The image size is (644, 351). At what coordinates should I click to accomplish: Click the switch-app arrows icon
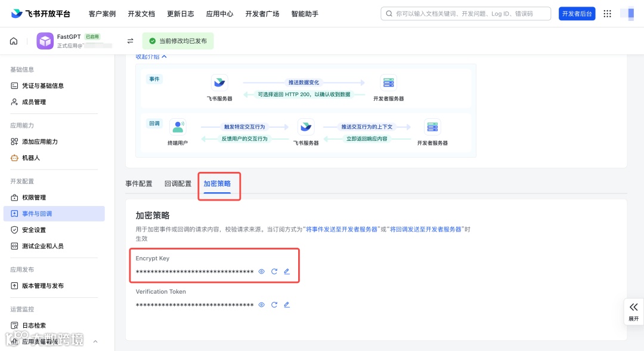click(130, 41)
